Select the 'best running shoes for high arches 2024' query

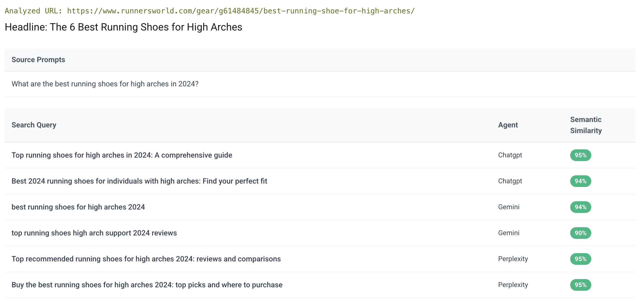tap(78, 207)
